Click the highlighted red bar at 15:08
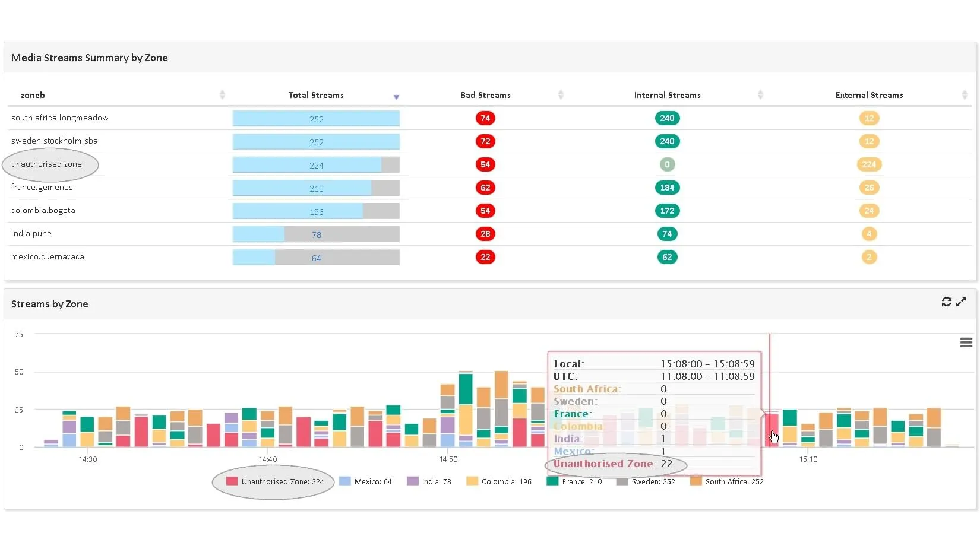Image resolution: width=980 pixels, height=552 pixels. [770, 429]
